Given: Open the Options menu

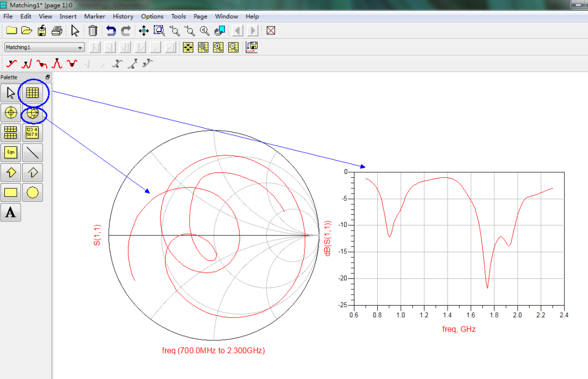Looking at the screenshot, I should [152, 16].
